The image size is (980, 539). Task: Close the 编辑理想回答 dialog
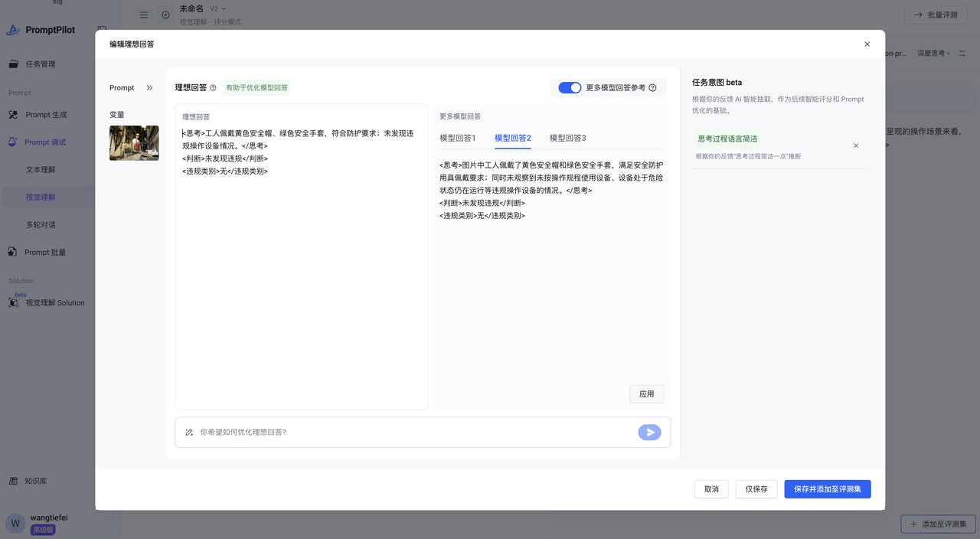click(x=867, y=44)
